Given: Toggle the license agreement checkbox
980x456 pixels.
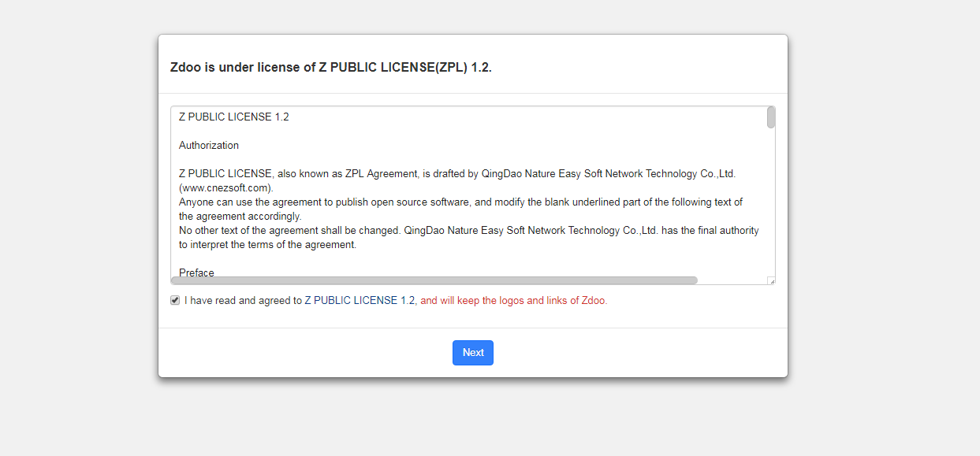Looking at the screenshot, I should click(x=175, y=300).
